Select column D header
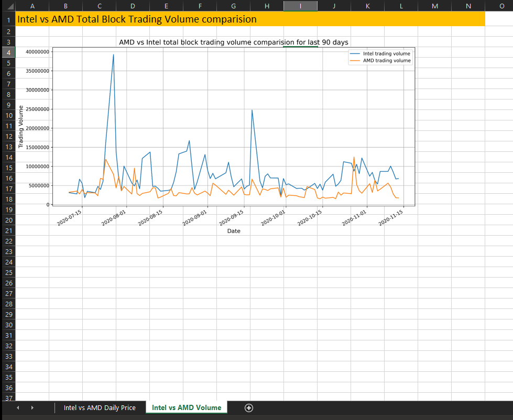 pyautogui.click(x=133, y=6)
